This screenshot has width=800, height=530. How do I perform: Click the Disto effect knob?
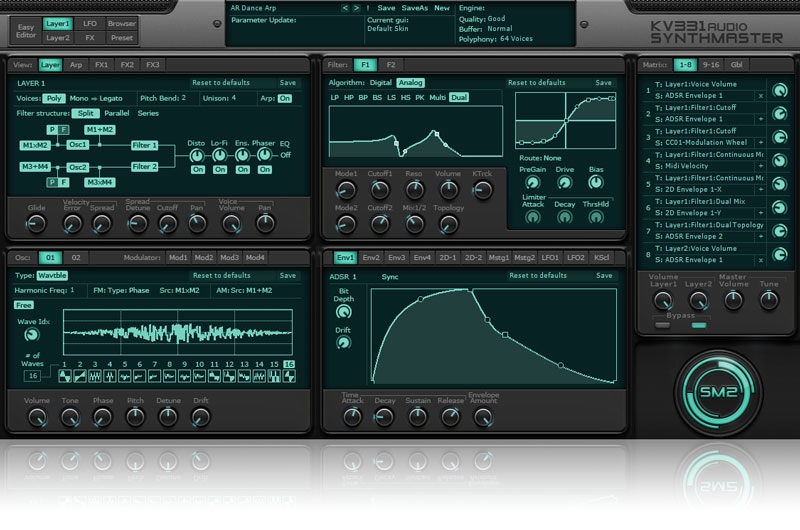tap(198, 154)
